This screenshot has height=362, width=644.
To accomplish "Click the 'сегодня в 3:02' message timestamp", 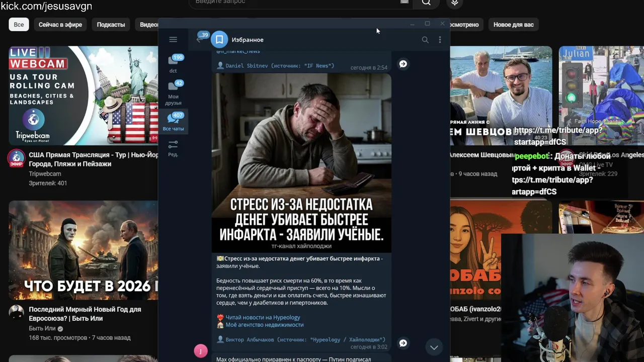I will point(369,347).
